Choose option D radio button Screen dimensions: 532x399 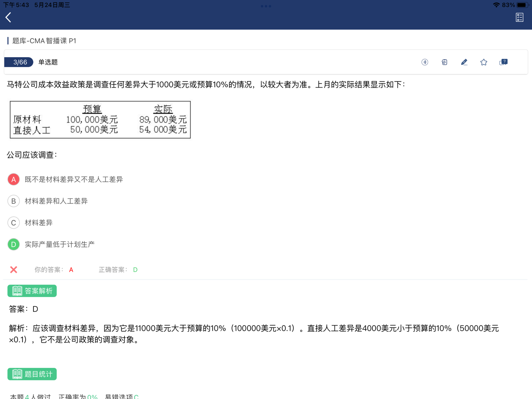tap(13, 244)
